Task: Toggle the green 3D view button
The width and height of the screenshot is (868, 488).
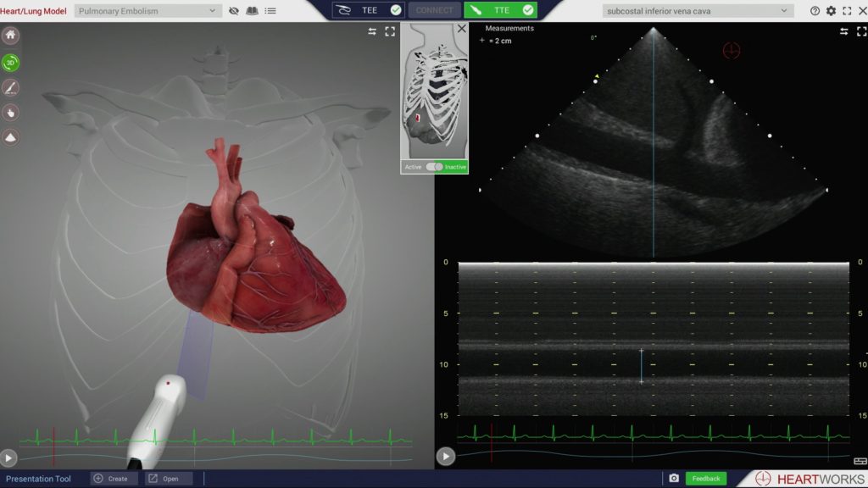Action: coord(11,62)
